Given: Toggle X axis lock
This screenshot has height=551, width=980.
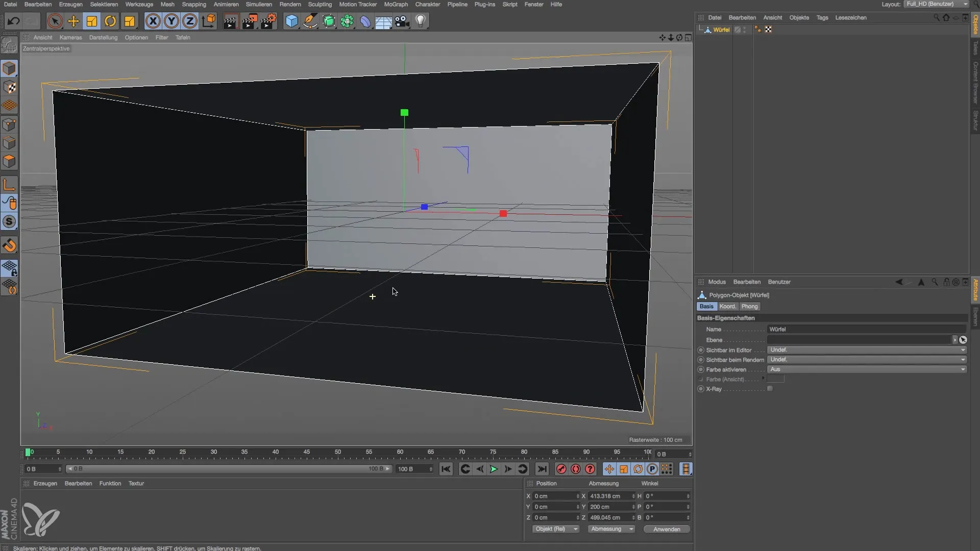Looking at the screenshot, I should [153, 21].
